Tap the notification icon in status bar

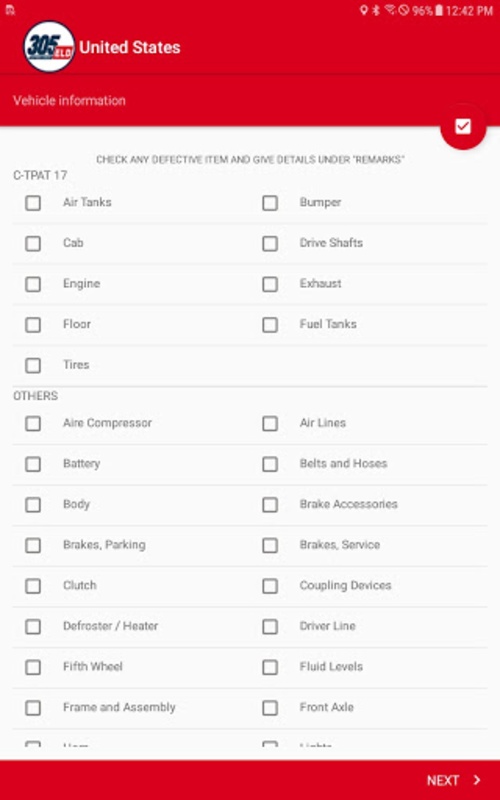10,10
